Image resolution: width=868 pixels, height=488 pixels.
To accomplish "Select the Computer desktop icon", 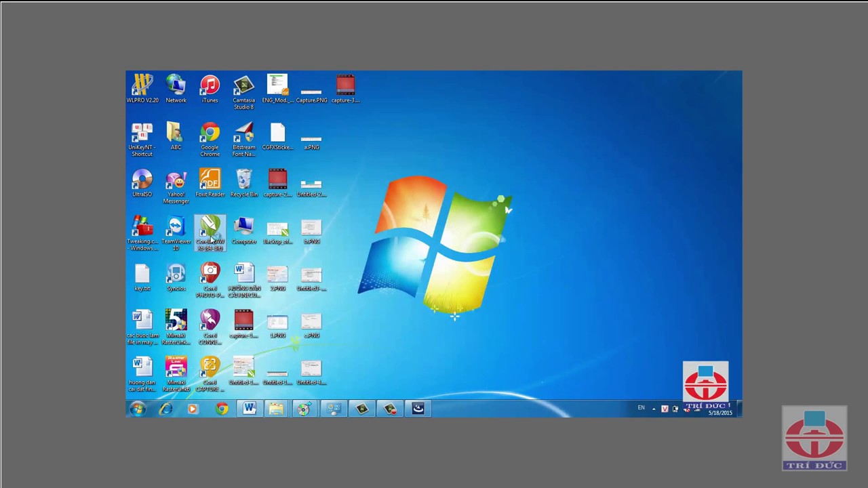I will 243,230.
